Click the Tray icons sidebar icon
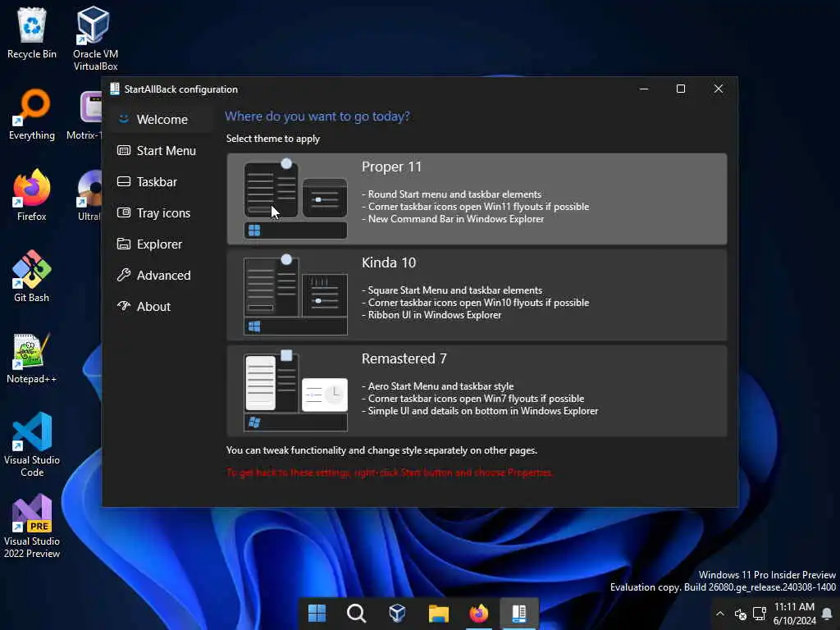 [x=124, y=212]
